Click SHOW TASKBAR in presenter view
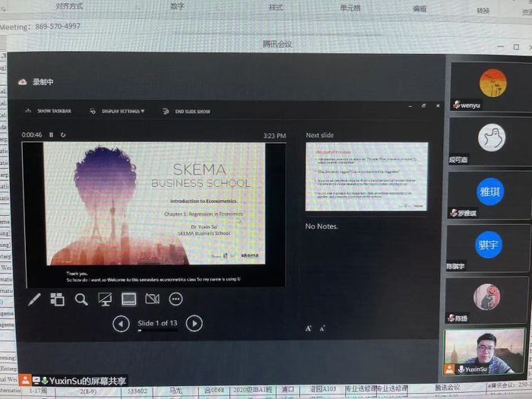532x399 pixels. point(48,111)
